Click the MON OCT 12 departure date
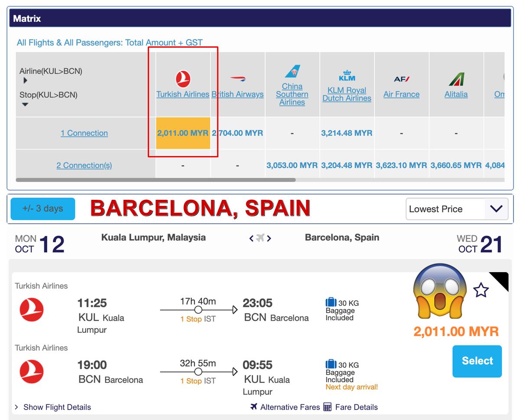Screen dimensions: 520x420 tap(39, 244)
